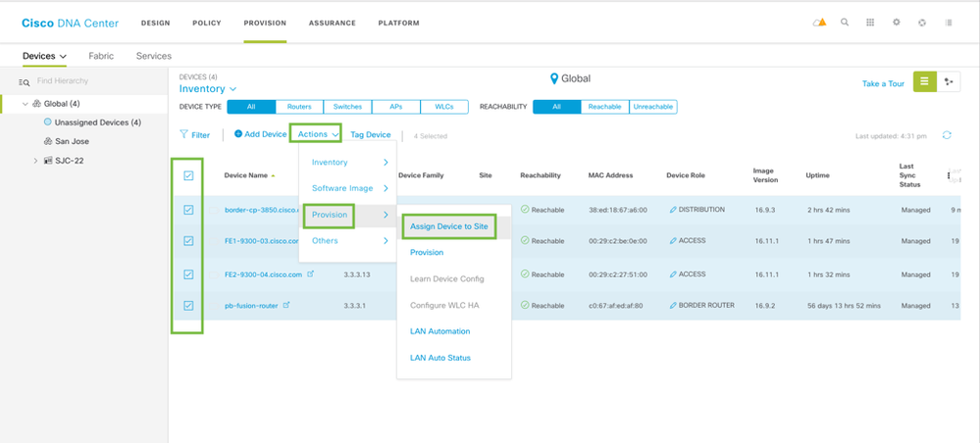Open the list menu icon in header
The height and width of the screenshot is (443, 980).
(x=949, y=23)
